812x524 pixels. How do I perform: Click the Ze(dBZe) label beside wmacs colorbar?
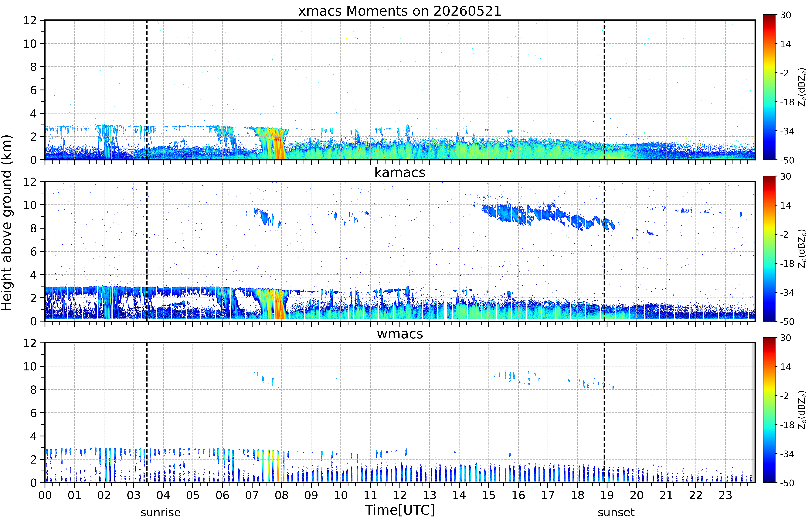coord(802,410)
